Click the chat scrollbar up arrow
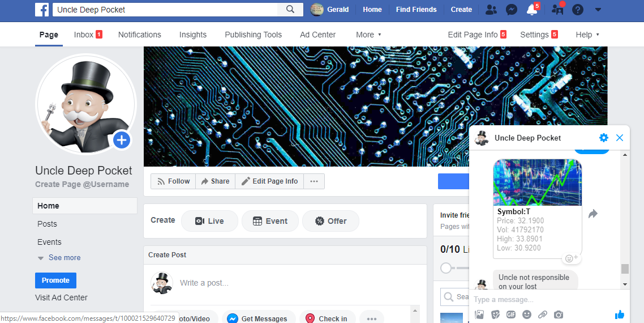Screen dimensions: 644x323 tap(625, 155)
